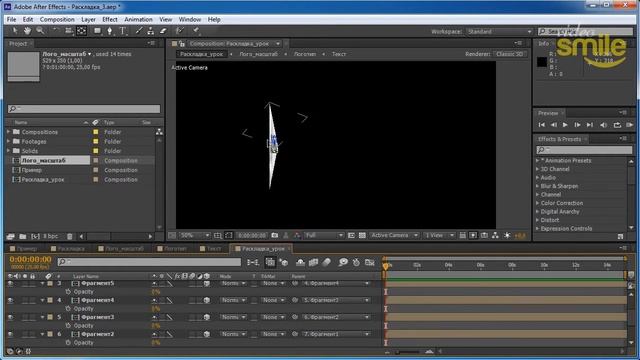Select the Type text tool
Screen dimensions: 640x360
click(x=122, y=31)
